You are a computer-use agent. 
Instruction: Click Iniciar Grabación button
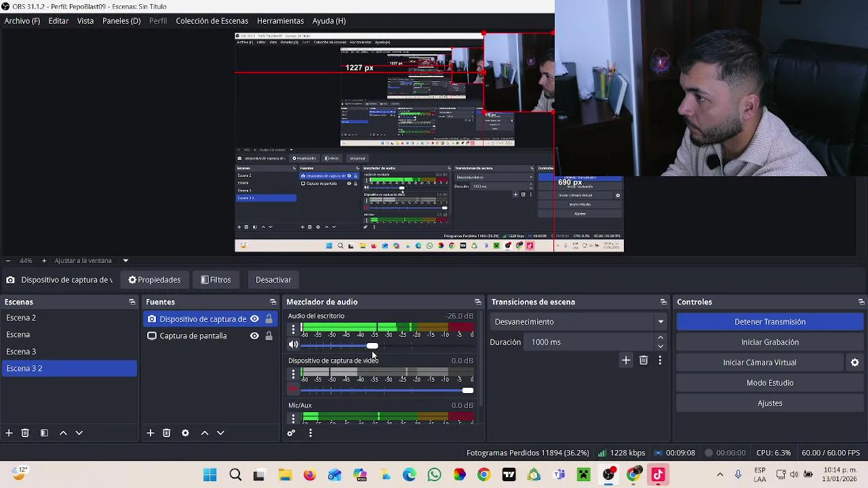[x=770, y=342]
